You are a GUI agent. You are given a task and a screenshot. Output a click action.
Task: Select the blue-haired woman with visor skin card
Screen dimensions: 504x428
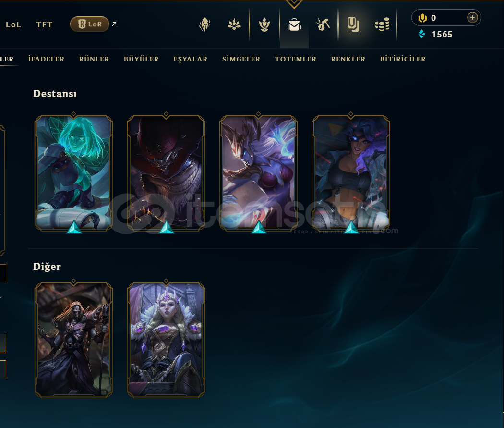pyautogui.click(x=351, y=172)
